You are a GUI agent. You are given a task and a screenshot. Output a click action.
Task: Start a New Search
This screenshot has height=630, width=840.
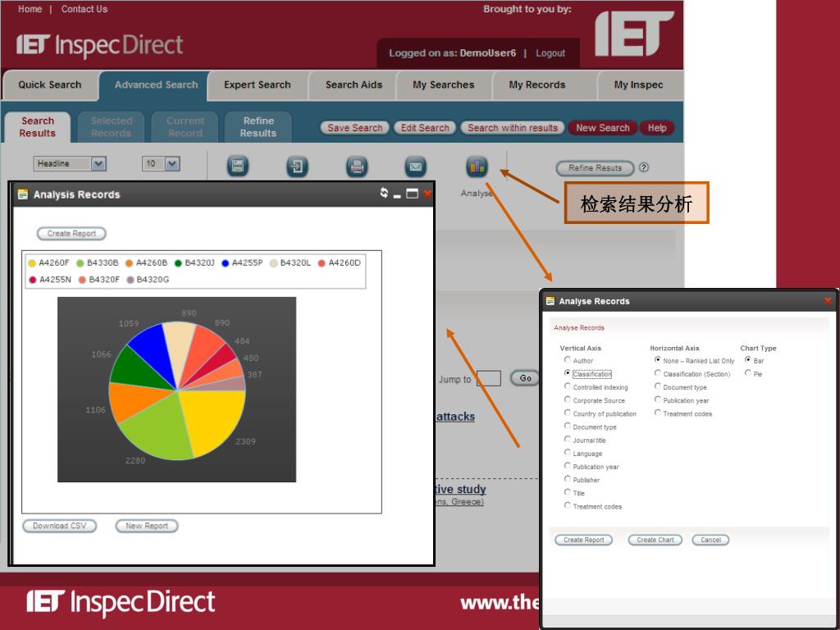tap(603, 127)
